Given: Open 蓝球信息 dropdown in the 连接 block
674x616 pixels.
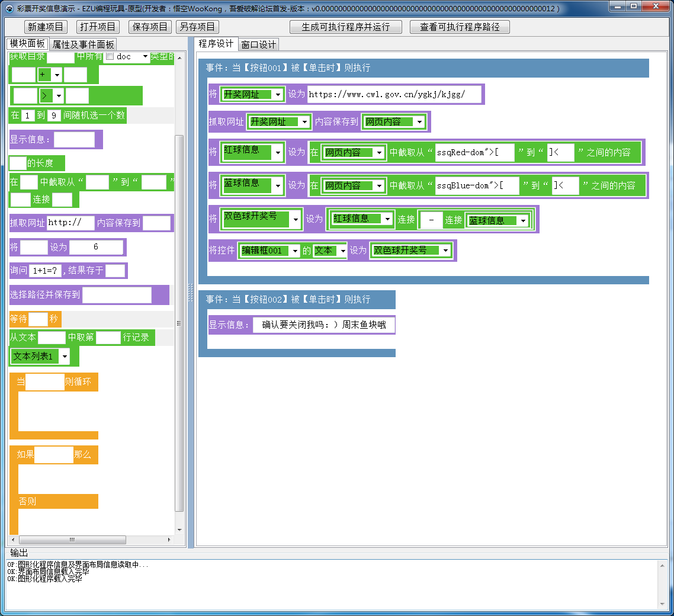Looking at the screenshot, I should pos(523,220).
